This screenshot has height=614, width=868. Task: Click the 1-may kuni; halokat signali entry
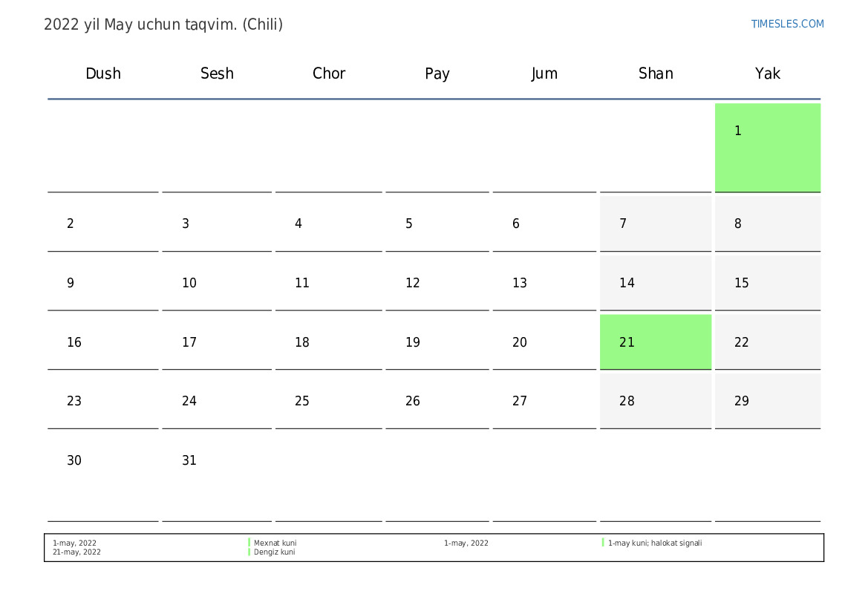(654, 543)
